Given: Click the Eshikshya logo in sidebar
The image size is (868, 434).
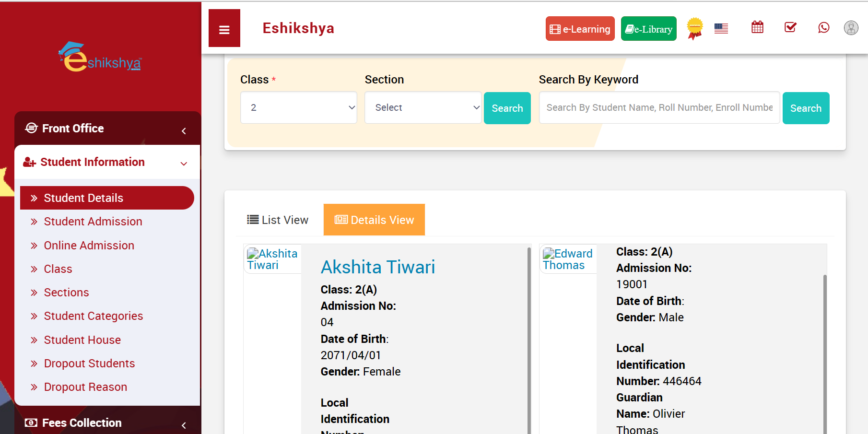Looking at the screenshot, I should point(100,57).
